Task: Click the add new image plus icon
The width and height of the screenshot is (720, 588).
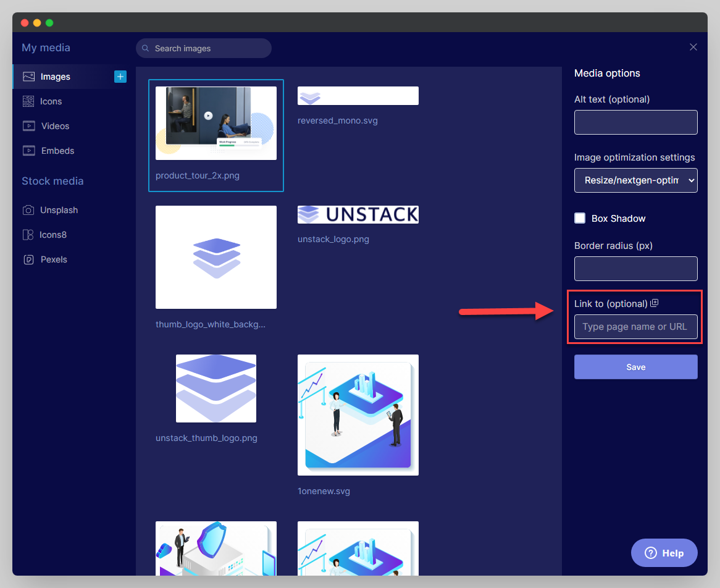Action: pyautogui.click(x=120, y=76)
